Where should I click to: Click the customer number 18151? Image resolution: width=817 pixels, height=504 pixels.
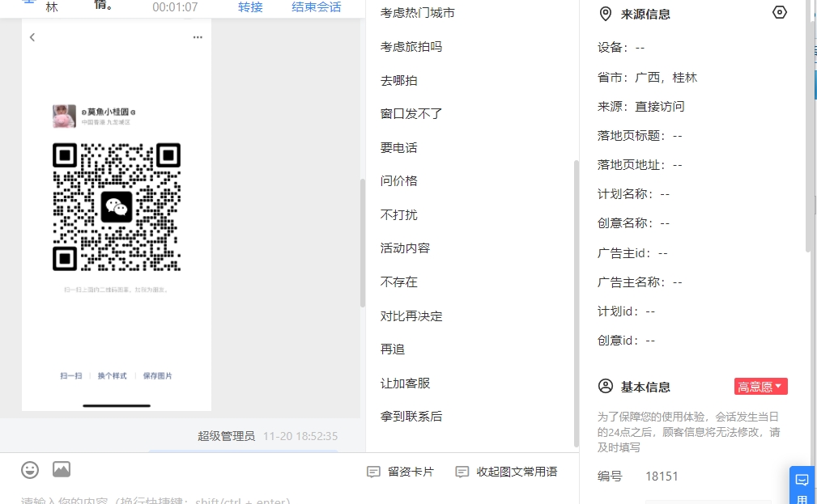coord(662,476)
